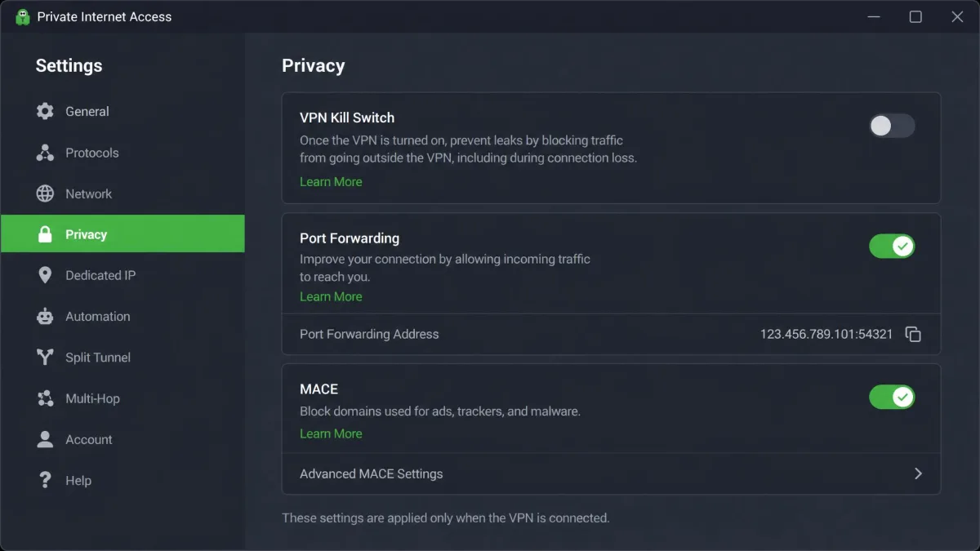Image resolution: width=980 pixels, height=551 pixels.
Task: Disable the MACE toggle
Action: [x=892, y=397]
